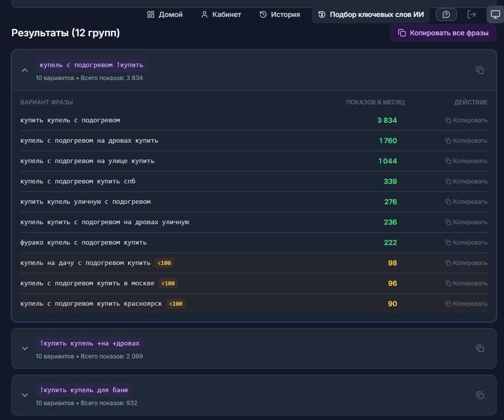Click the help question mark icon
Image resolution: width=504 pixels, height=420 pixels.
tap(446, 14)
